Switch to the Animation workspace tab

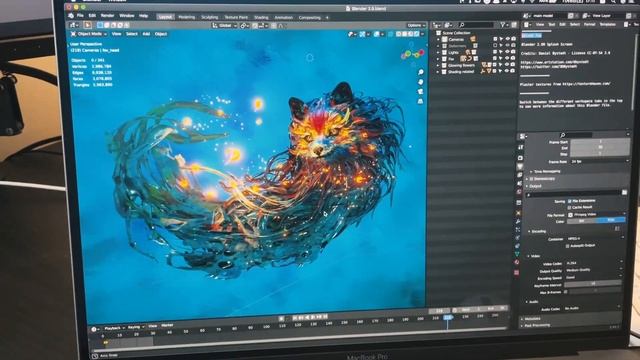[x=284, y=17]
